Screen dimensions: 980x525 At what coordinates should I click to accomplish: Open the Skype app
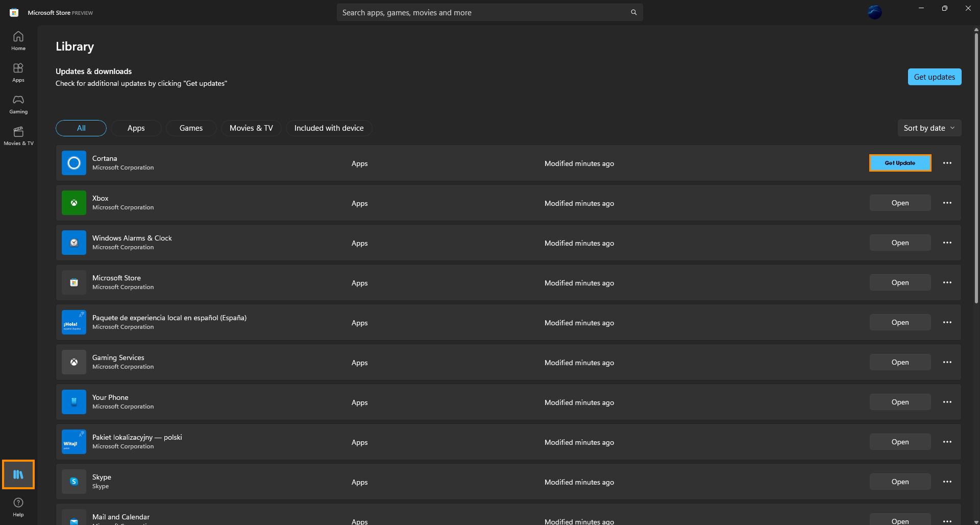[x=900, y=482]
